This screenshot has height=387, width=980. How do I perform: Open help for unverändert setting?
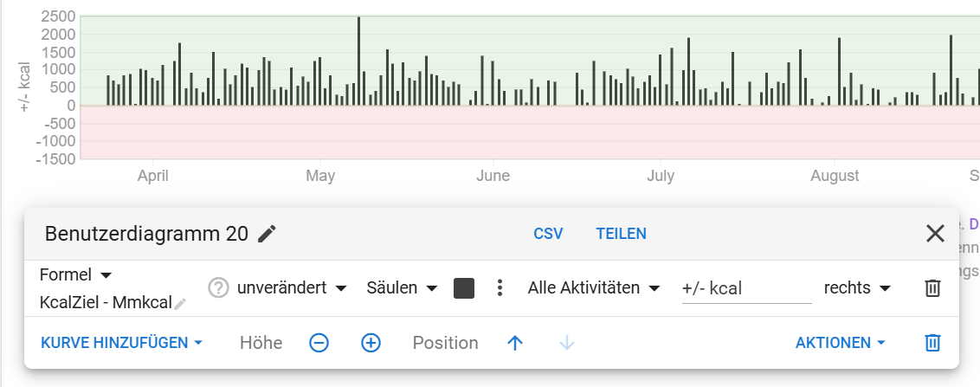[218, 288]
